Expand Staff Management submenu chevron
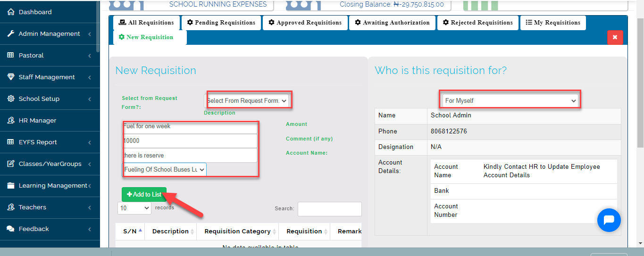This screenshot has height=256, width=644. point(90,77)
